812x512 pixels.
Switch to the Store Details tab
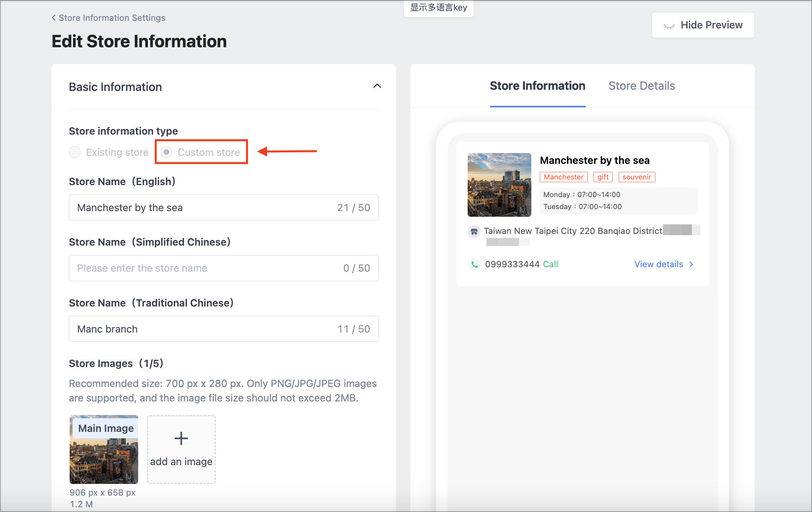(x=641, y=86)
